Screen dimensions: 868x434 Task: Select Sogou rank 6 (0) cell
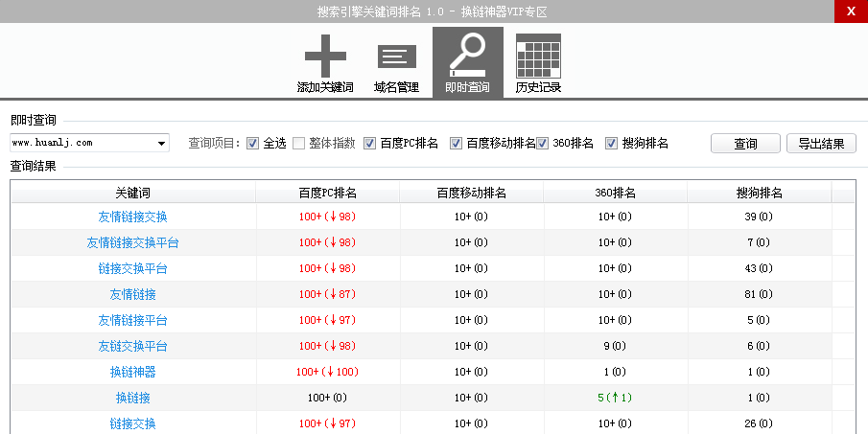coord(759,346)
